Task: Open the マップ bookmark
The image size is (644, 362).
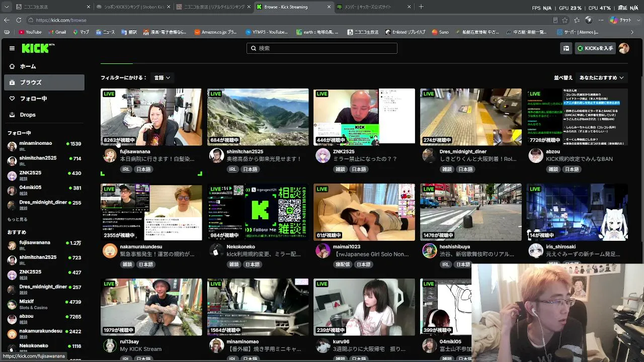Action: pos(81,32)
